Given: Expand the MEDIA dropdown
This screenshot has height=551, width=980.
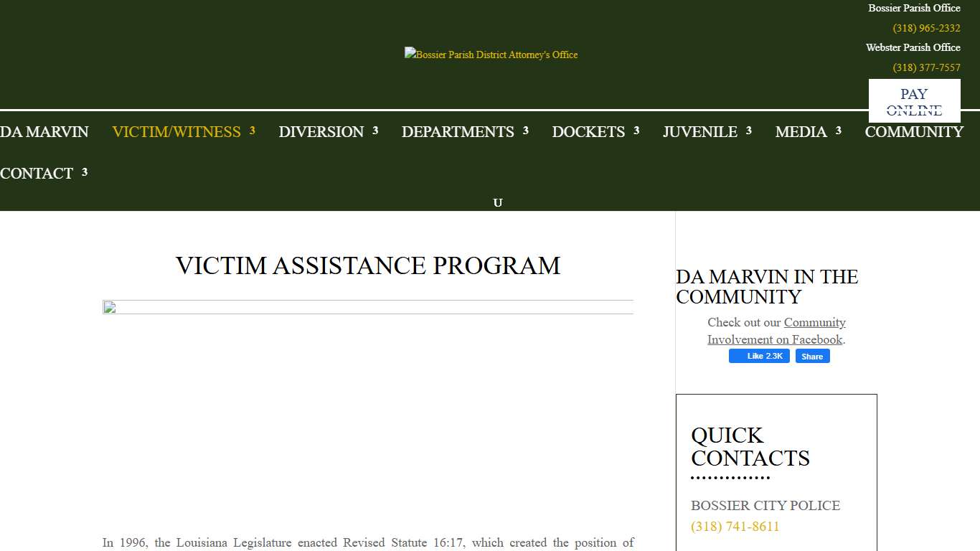Looking at the screenshot, I should [x=838, y=130].
